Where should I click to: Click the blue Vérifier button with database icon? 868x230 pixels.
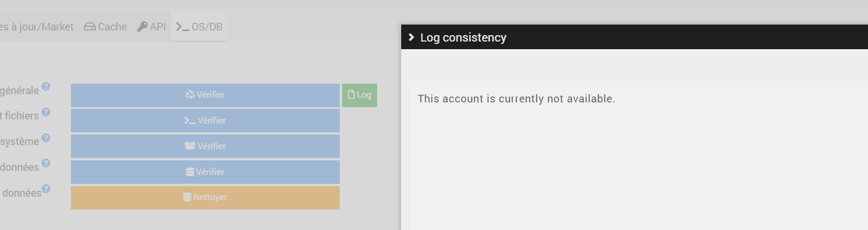[205, 172]
